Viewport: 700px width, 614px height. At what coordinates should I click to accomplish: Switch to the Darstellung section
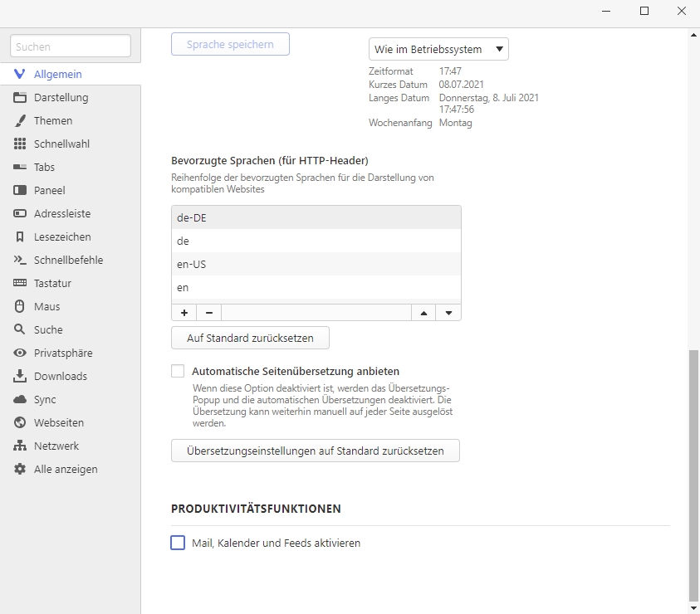[61, 97]
